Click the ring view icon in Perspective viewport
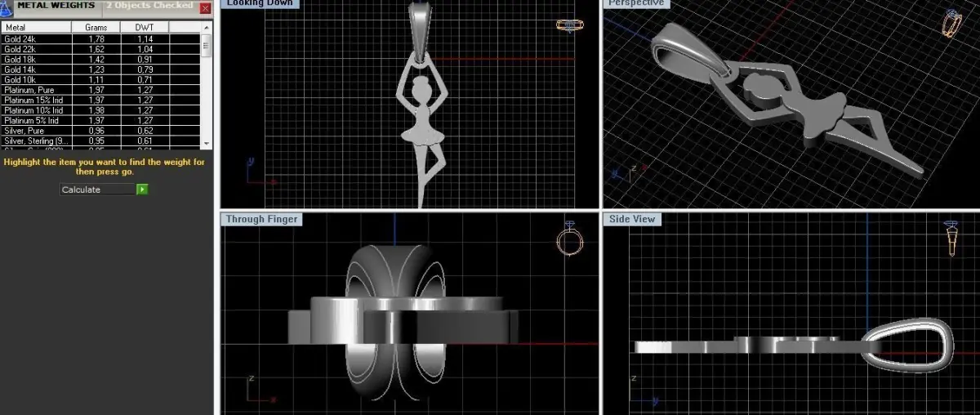The height and width of the screenshot is (415, 980). click(x=951, y=23)
